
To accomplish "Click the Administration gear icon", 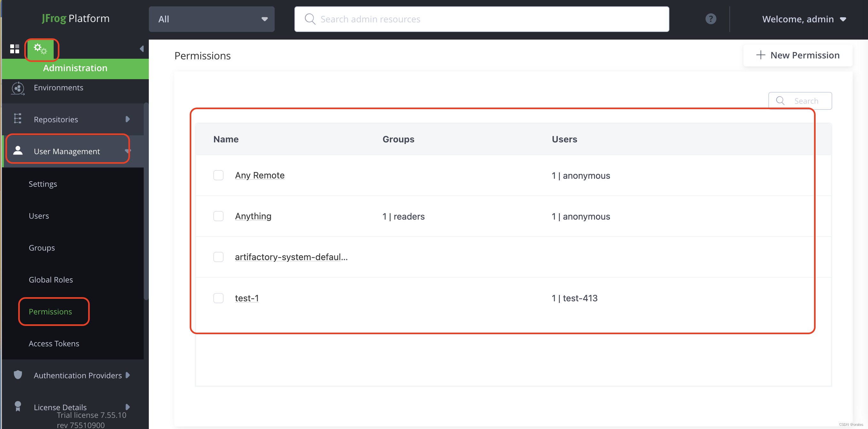I will tap(41, 49).
